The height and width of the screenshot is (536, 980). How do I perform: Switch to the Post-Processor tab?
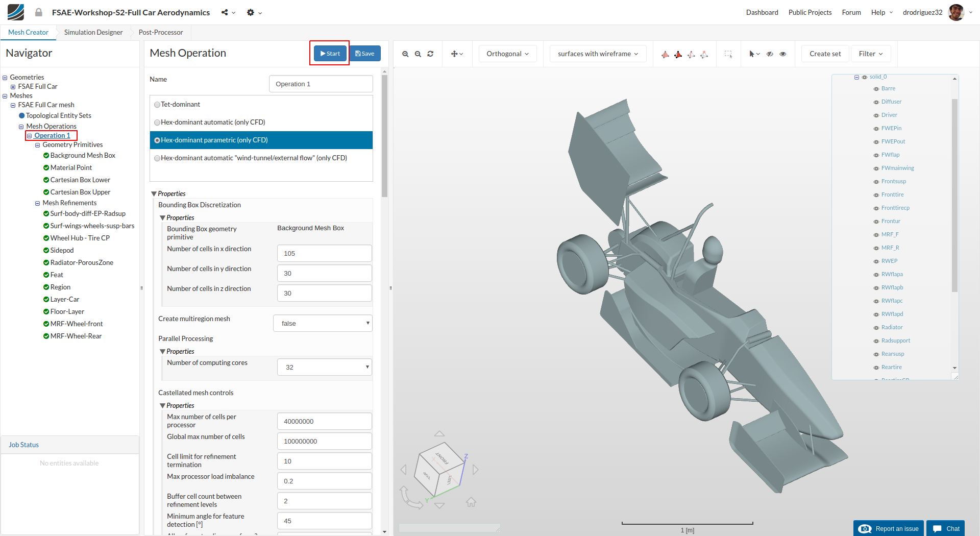(161, 32)
